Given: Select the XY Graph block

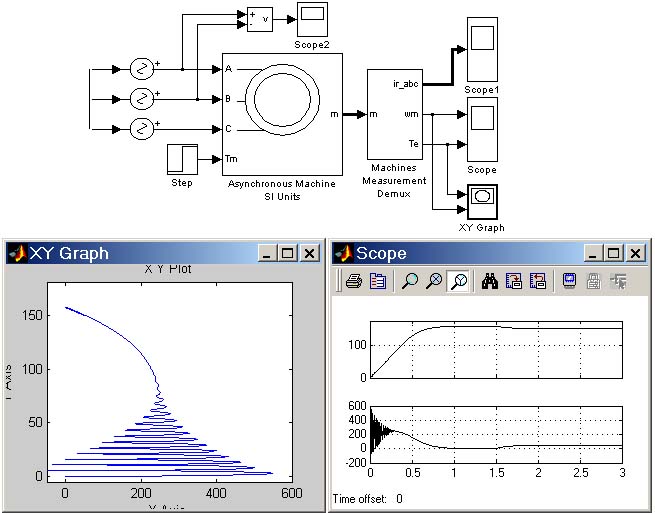Looking at the screenshot, I should (482, 202).
